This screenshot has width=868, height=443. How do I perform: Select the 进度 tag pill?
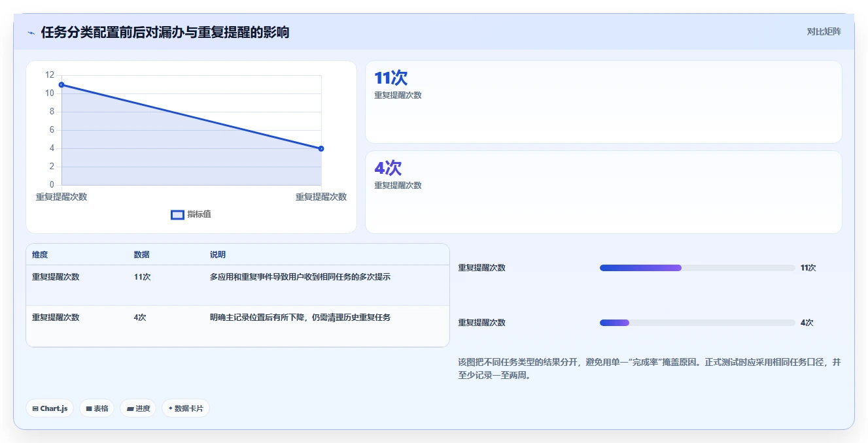pyautogui.click(x=138, y=408)
